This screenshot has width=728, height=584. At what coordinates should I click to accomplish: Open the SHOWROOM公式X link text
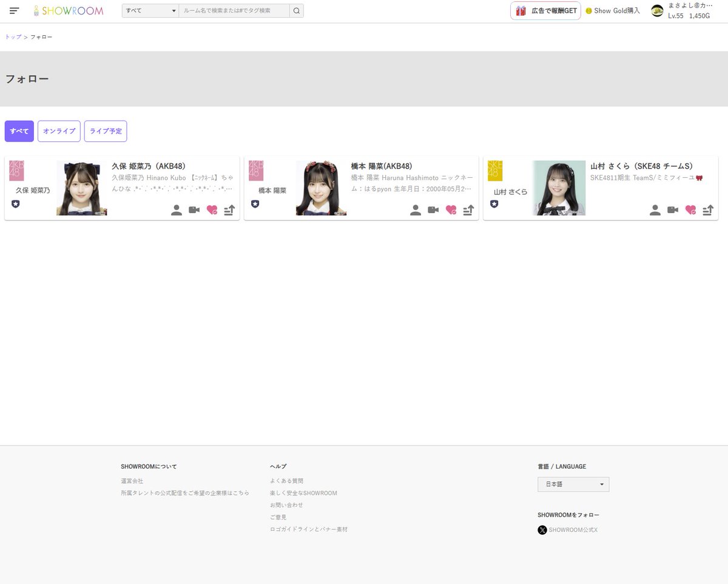click(x=573, y=530)
